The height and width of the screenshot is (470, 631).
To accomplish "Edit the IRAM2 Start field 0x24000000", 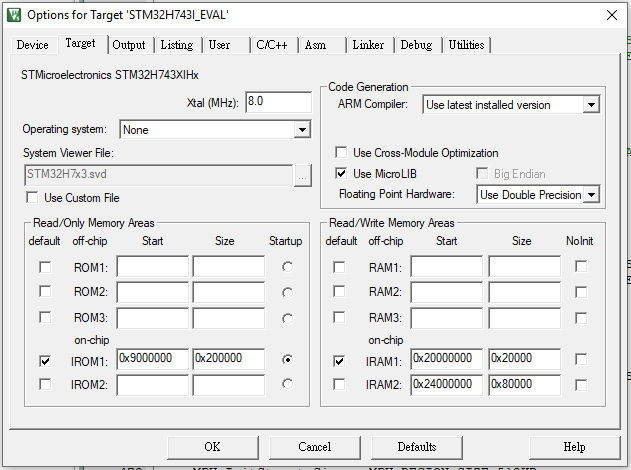I will 447,385.
